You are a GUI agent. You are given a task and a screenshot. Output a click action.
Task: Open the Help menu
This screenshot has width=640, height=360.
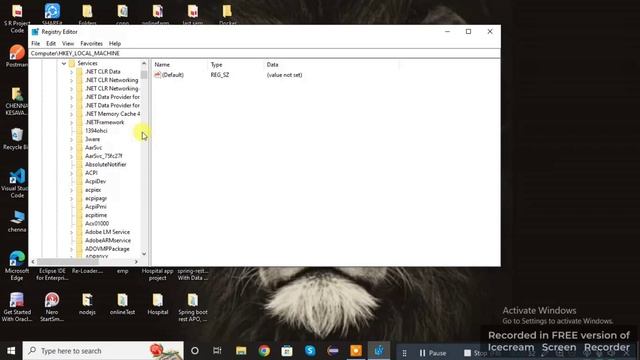115,43
